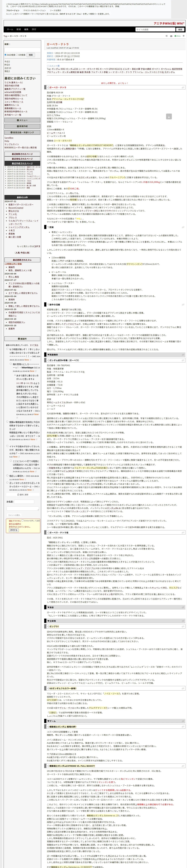Image resolution: width=187 pixels, height=868 pixels.
Task: Click the サイト内検索 input field
Action: point(155,30)
